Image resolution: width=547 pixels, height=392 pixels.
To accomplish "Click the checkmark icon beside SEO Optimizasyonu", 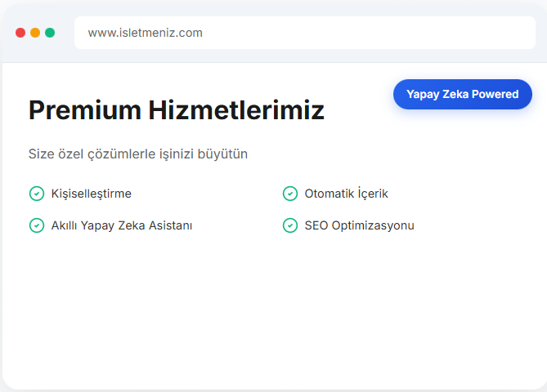I will [289, 225].
